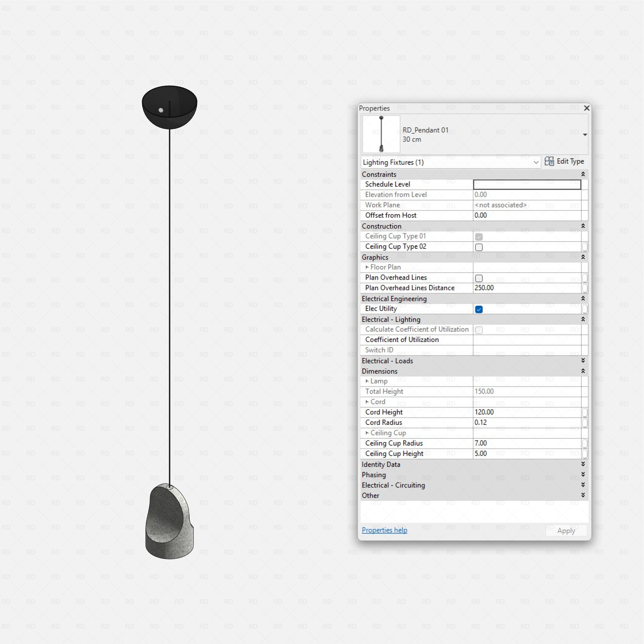The width and height of the screenshot is (644, 644).
Task: Click the associate parameter button beside Cord Height
Action: coord(585,412)
